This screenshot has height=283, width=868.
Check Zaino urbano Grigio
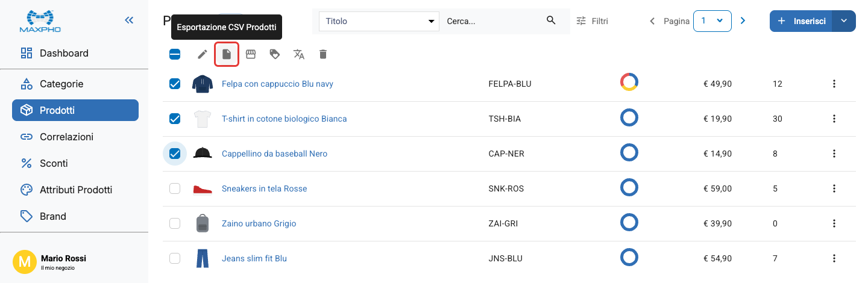click(x=175, y=223)
